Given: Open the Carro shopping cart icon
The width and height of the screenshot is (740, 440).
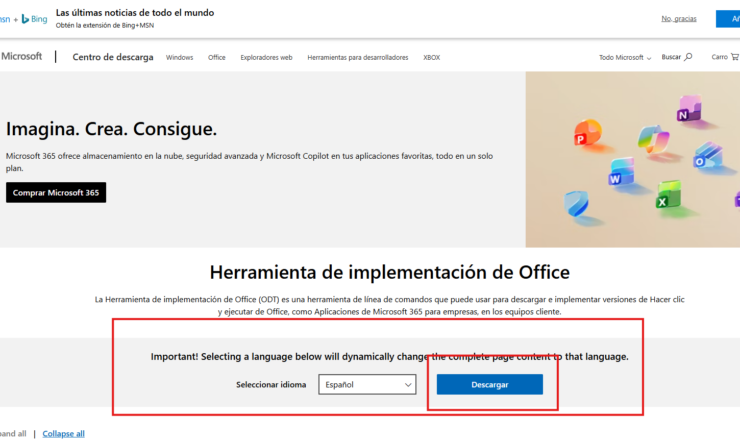Looking at the screenshot, I should [734, 57].
